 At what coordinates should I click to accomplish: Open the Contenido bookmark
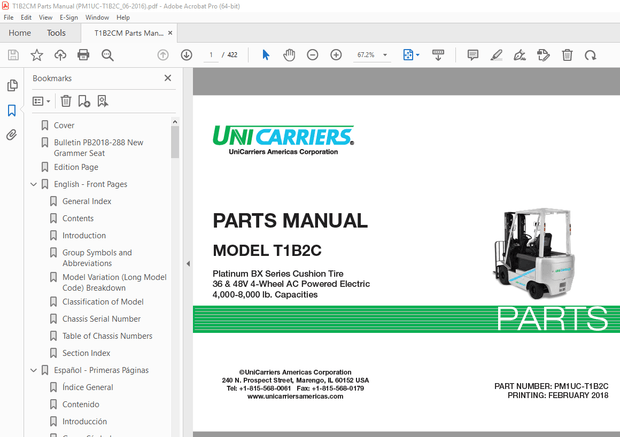(81, 404)
